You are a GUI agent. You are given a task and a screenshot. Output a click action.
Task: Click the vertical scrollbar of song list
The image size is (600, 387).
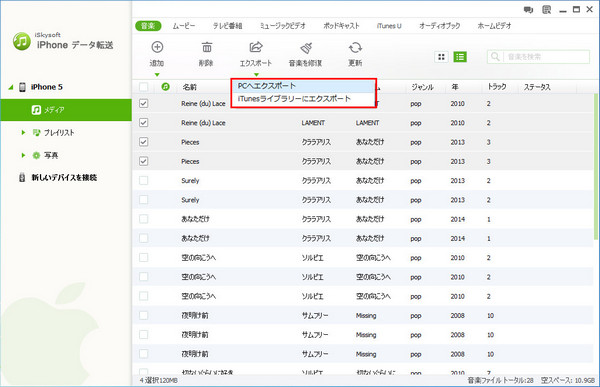click(596, 167)
